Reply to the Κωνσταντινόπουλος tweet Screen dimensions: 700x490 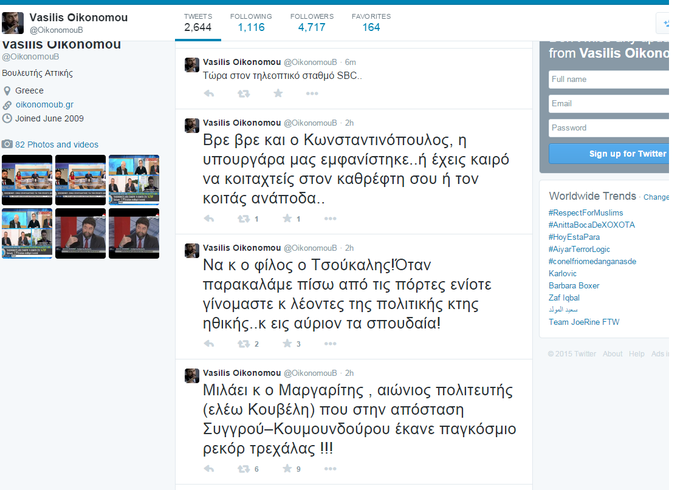[208, 219]
